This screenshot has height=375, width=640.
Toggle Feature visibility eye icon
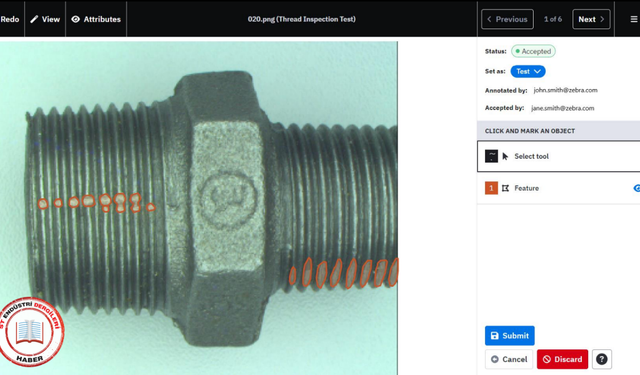[x=637, y=188]
